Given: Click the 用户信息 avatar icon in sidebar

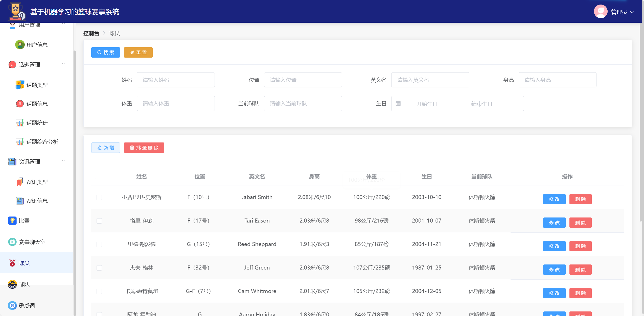Looking at the screenshot, I should [20, 45].
